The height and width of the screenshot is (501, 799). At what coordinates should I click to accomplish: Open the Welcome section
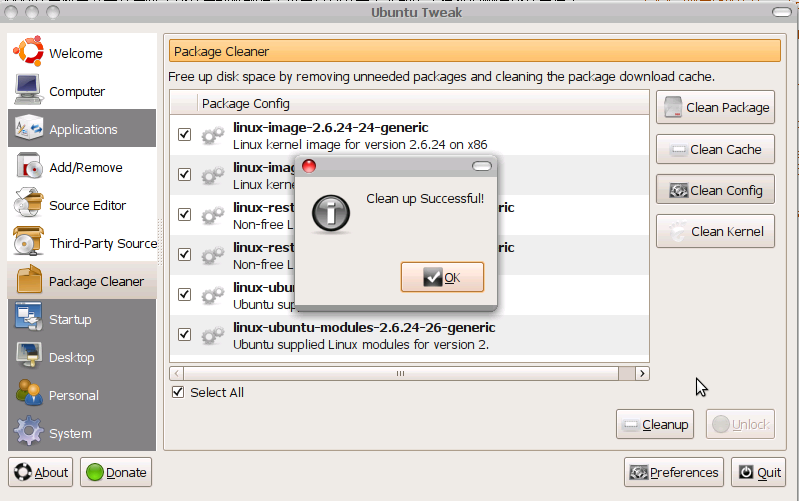click(x=82, y=52)
